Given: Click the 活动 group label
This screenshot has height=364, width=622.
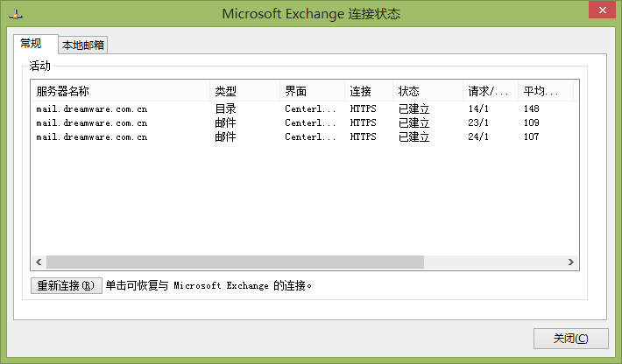Looking at the screenshot, I should pos(39,66).
